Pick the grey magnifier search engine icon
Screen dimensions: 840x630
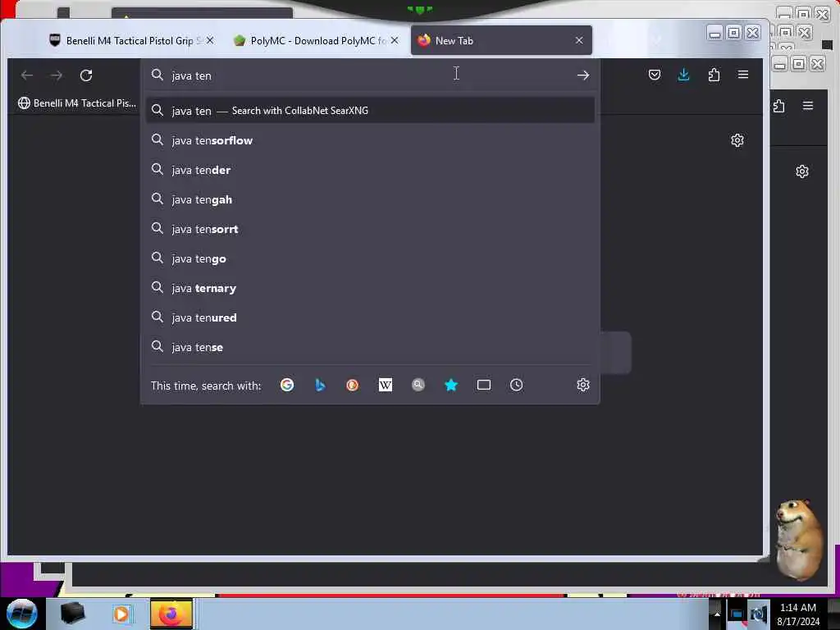(418, 385)
